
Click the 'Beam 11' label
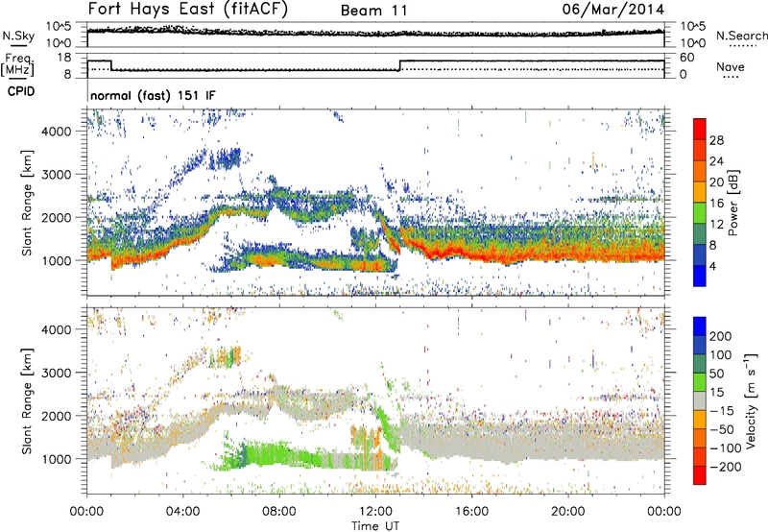click(x=374, y=11)
